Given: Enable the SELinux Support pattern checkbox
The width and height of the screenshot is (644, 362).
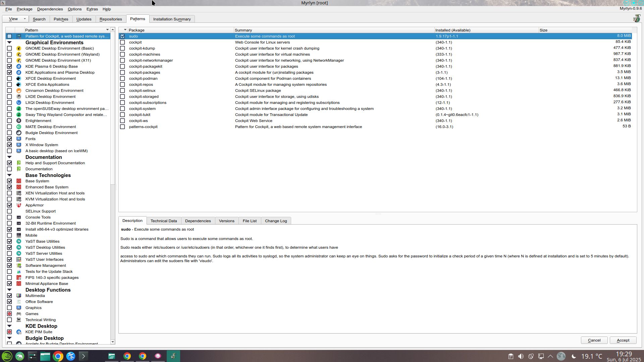Looking at the screenshot, I should pos(9,211).
